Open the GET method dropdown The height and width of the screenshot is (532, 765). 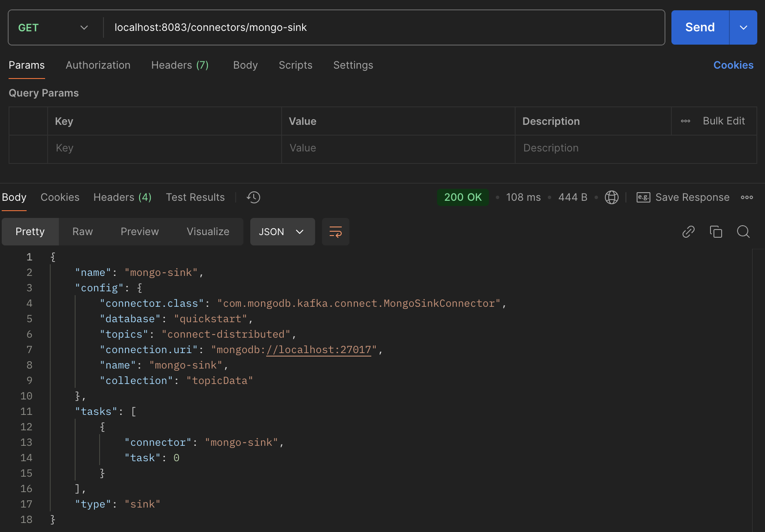pyautogui.click(x=53, y=27)
